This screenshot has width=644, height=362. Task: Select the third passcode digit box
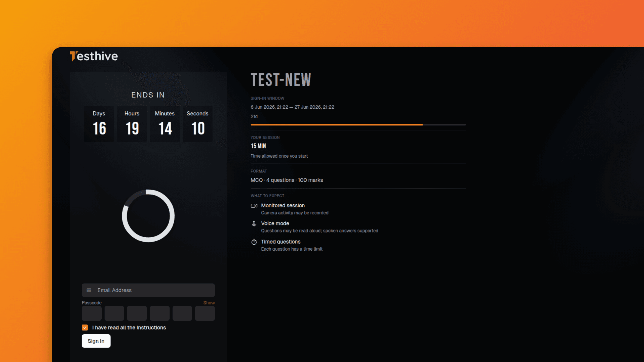click(x=137, y=313)
